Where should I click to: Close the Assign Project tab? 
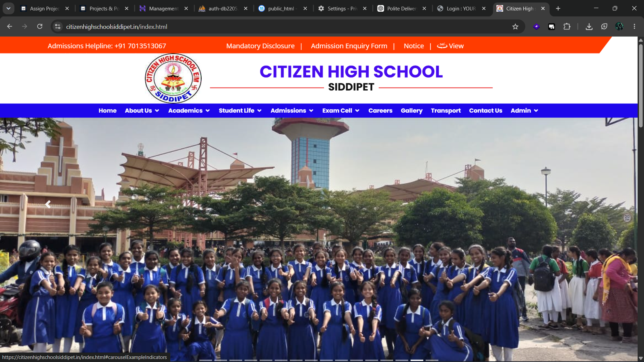pos(67,8)
